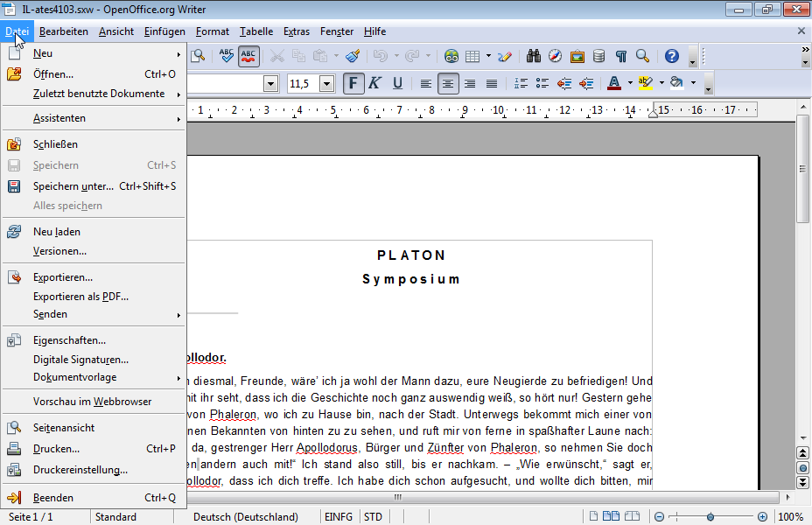Open the font size dropdown arrow
This screenshot has width=812, height=525.
pos(327,84)
